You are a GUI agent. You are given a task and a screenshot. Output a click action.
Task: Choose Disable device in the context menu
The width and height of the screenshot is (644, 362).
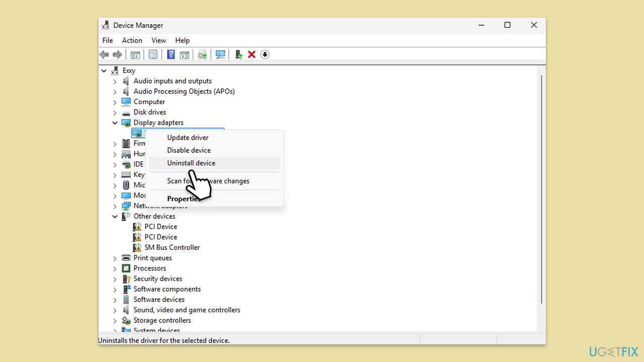(189, 150)
